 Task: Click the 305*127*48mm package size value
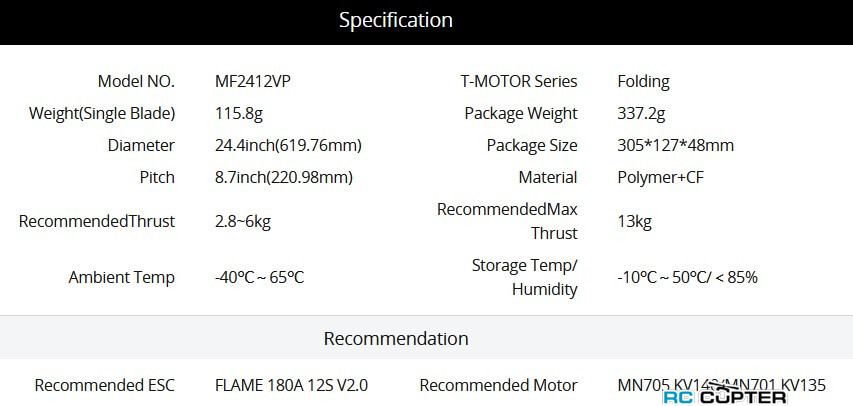(x=676, y=145)
